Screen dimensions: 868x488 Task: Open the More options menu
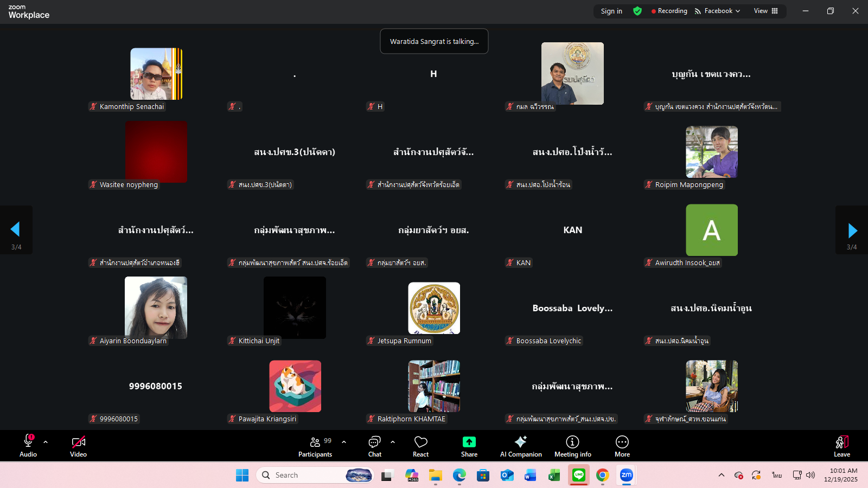pyautogui.click(x=622, y=446)
